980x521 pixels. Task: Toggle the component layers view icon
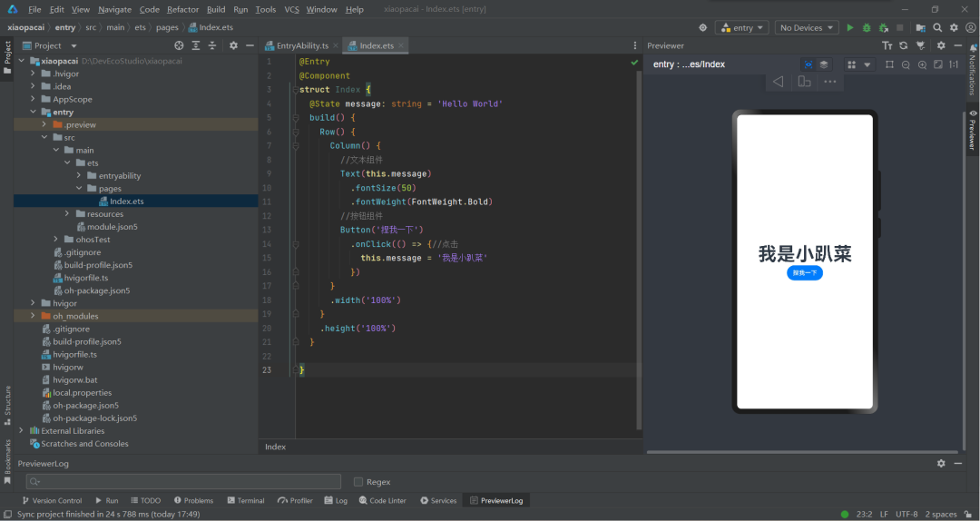[824, 64]
